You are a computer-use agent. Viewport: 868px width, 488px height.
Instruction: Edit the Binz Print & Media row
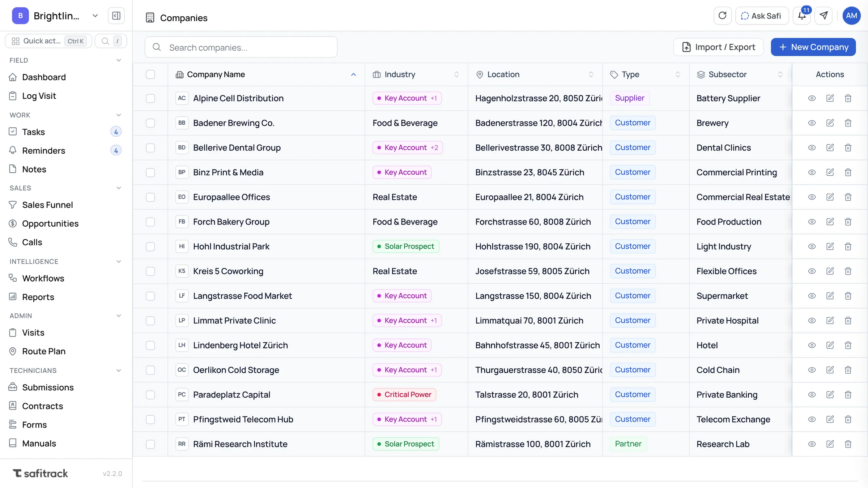pyautogui.click(x=830, y=172)
